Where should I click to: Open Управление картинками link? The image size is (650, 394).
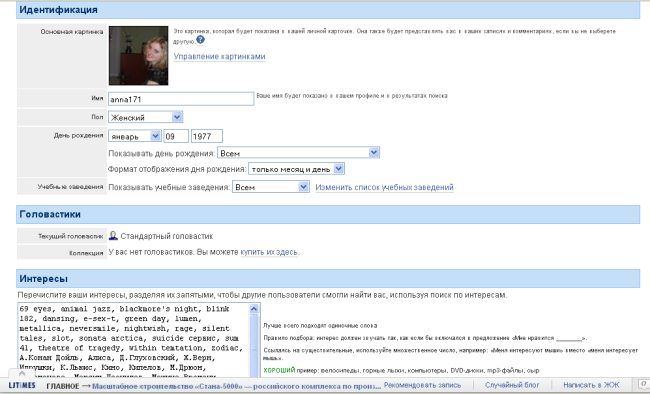pos(219,56)
